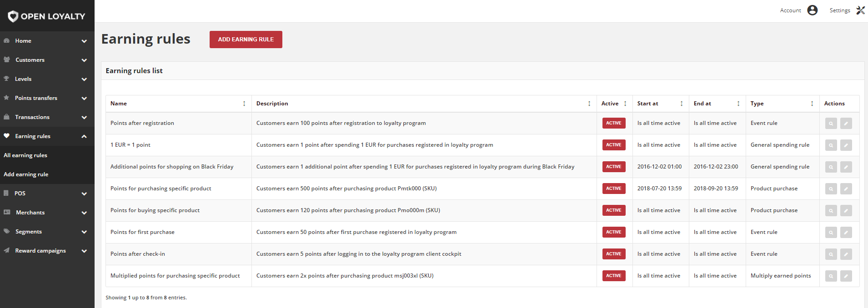The height and width of the screenshot is (308, 868).
Task: Open the Settings tools icon
Action: 860,10
